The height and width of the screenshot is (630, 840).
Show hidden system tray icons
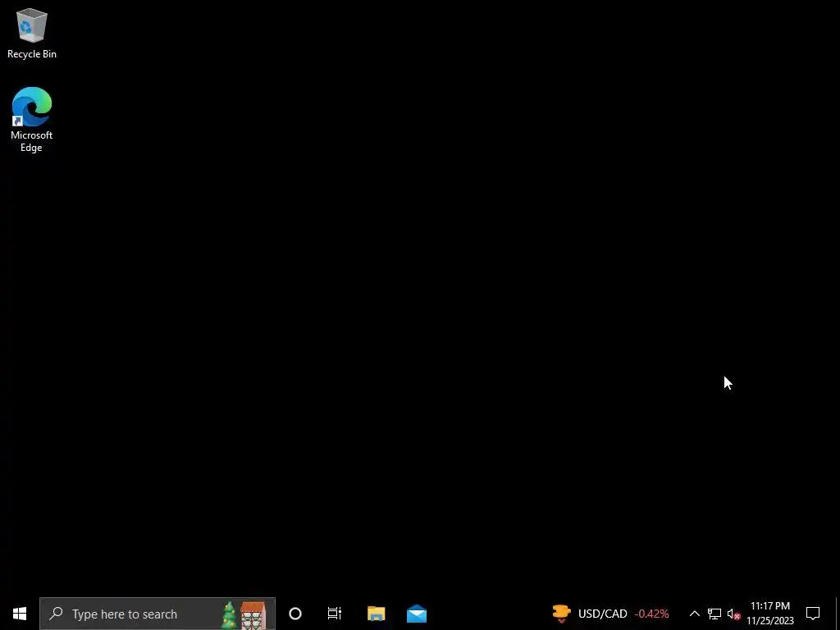point(694,614)
